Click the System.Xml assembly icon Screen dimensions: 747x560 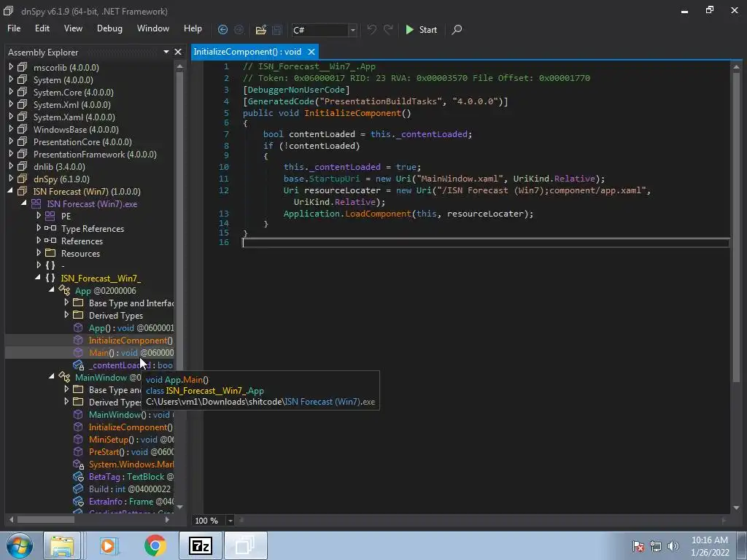click(23, 104)
